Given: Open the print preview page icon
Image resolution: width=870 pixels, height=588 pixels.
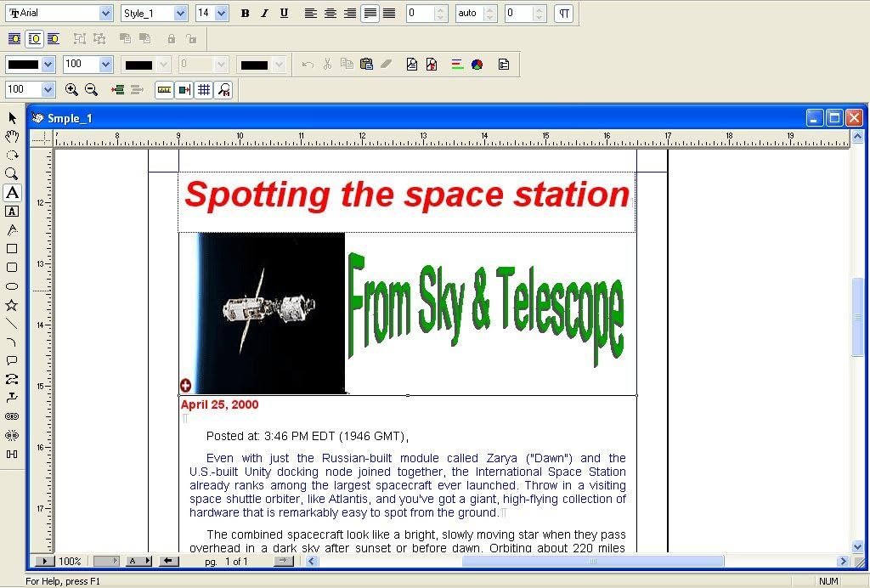Looking at the screenshot, I should 412,65.
